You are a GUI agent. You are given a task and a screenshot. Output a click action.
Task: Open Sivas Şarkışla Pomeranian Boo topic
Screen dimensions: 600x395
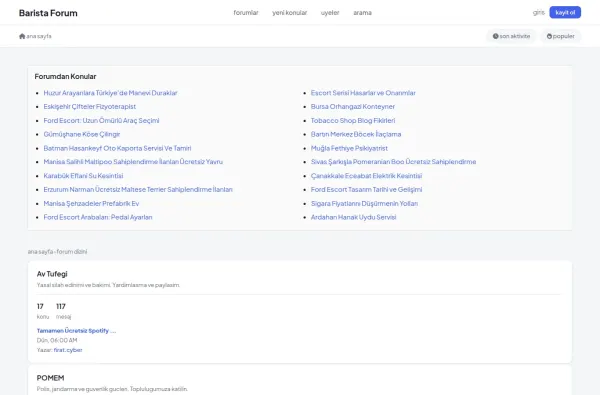pyautogui.click(x=393, y=162)
